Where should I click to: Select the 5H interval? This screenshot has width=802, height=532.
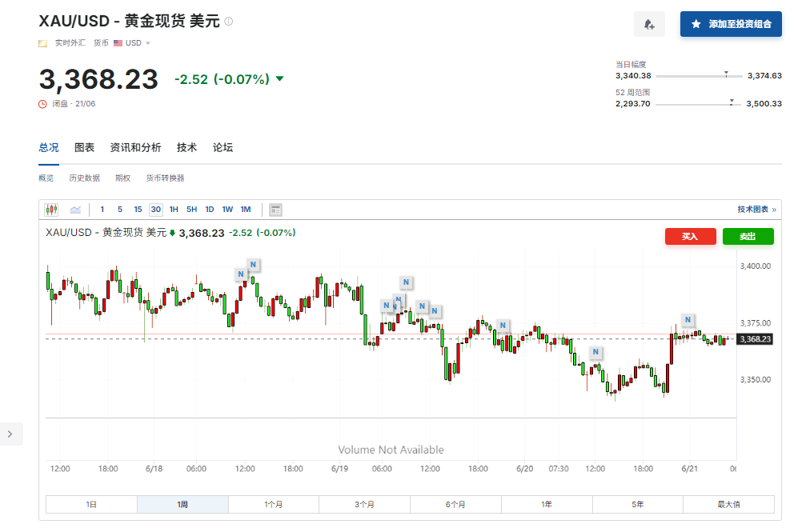(190, 209)
